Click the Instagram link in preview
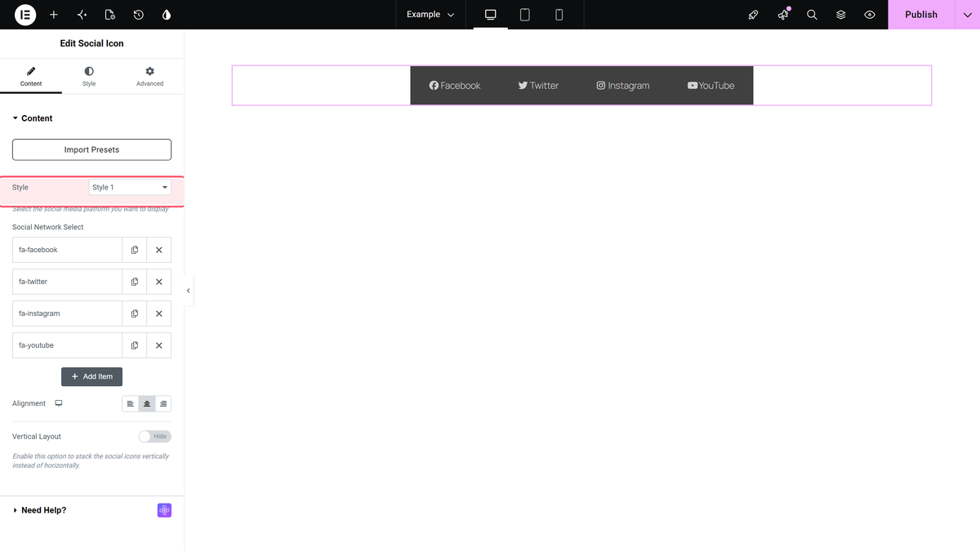This screenshot has width=980, height=551. (623, 86)
